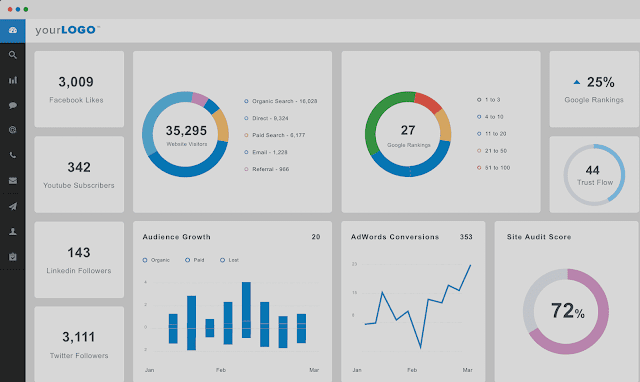The image size is (640, 382).
Task: Click the tallest bar in Audience Growth
Action: 246,310
